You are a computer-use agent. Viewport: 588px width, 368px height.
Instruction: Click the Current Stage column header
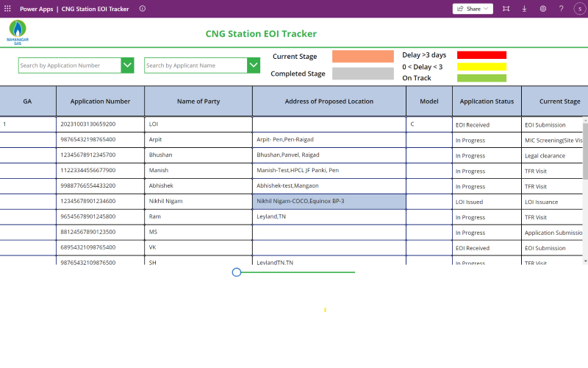tap(555, 102)
